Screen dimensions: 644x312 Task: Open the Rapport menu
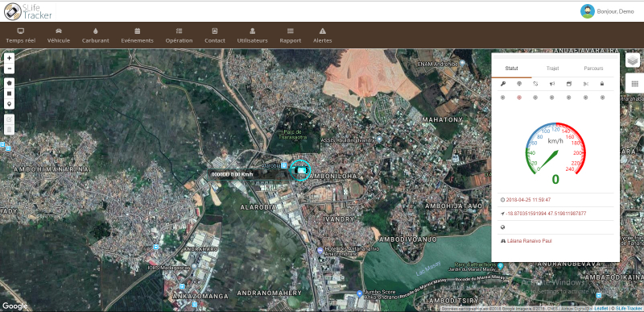pos(291,35)
